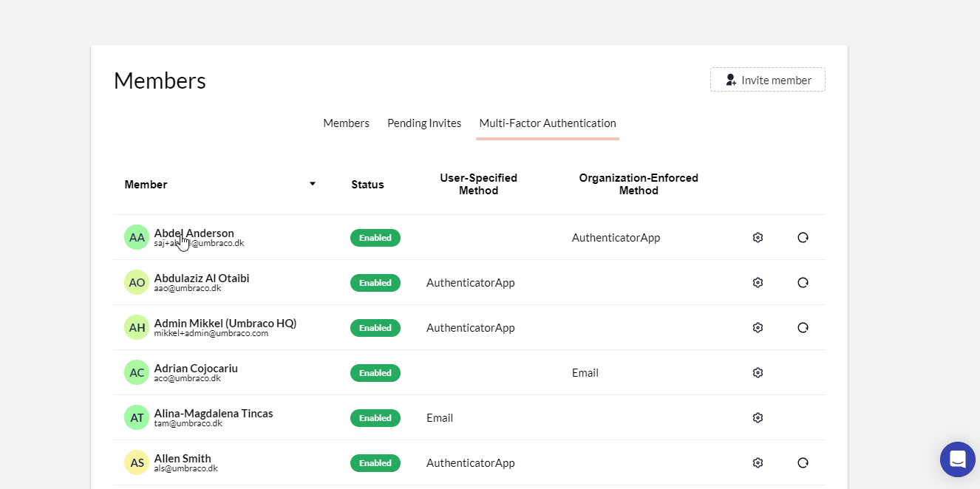Viewport: 980px width, 489px height.
Task: Click the name Allen Smith
Action: 183,458
